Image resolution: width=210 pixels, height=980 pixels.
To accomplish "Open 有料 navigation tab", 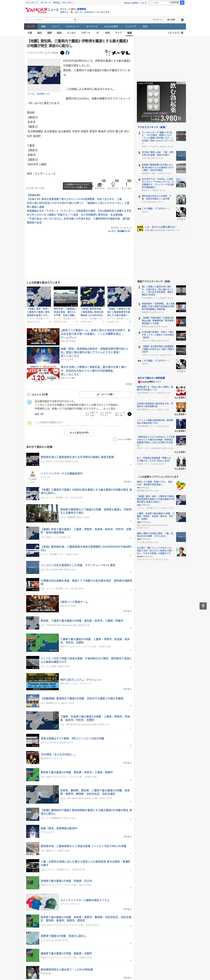I will pyautogui.click(x=145, y=27).
